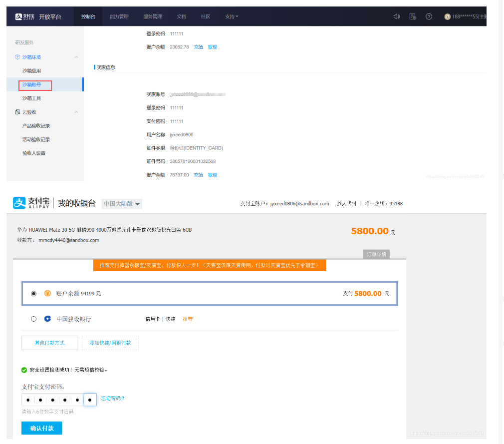Open the 中国大陆版 region dropdown
This screenshot has width=504, height=444.
122,204
